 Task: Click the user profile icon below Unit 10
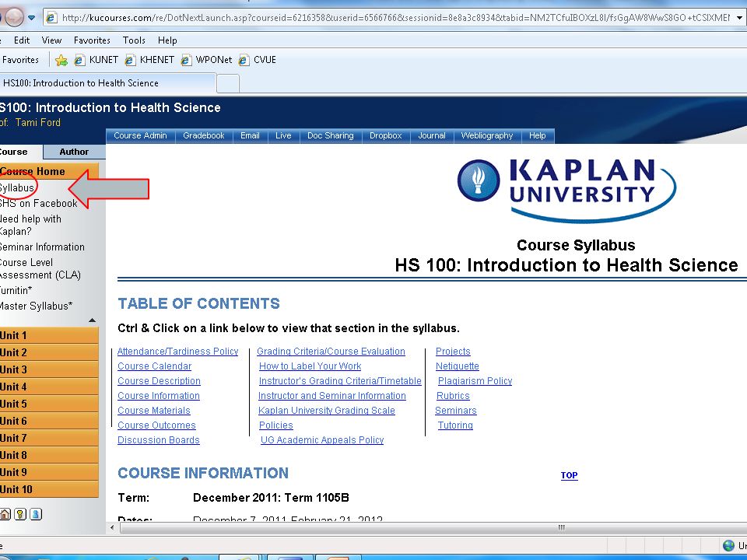click(36, 514)
